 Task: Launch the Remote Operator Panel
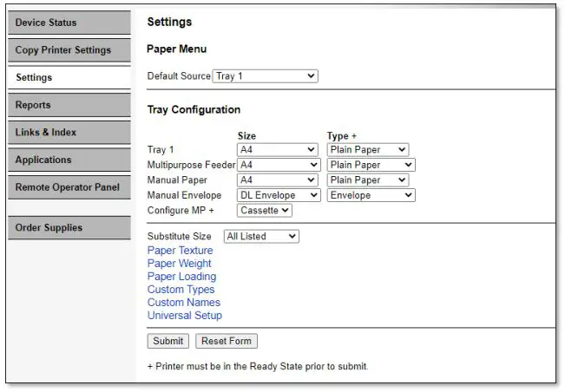tap(69, 187)
